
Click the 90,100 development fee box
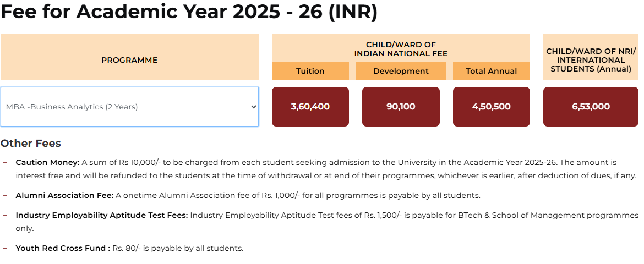[x=401, y=107]
